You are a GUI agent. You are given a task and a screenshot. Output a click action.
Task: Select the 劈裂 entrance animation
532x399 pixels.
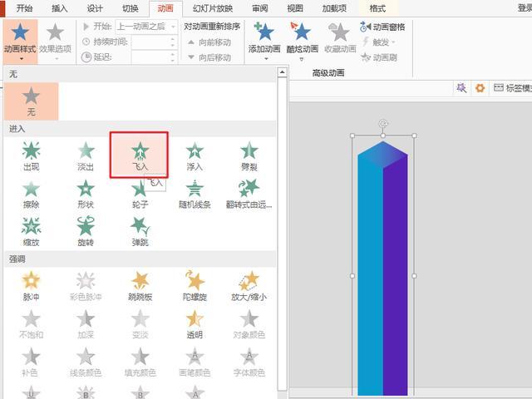(249, 156)
